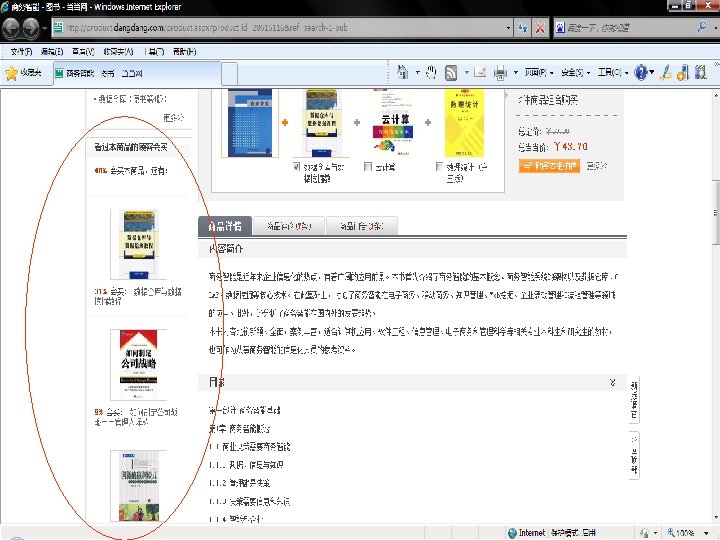Switch to the product Q&A tab
Screen dimensions: 720x540
(x=362, y=226)
